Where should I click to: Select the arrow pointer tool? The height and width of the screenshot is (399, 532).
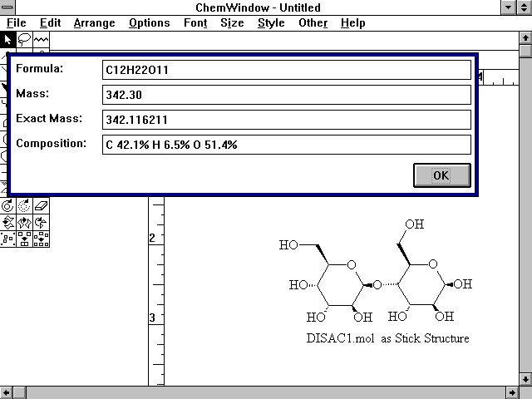pos(8,39)
